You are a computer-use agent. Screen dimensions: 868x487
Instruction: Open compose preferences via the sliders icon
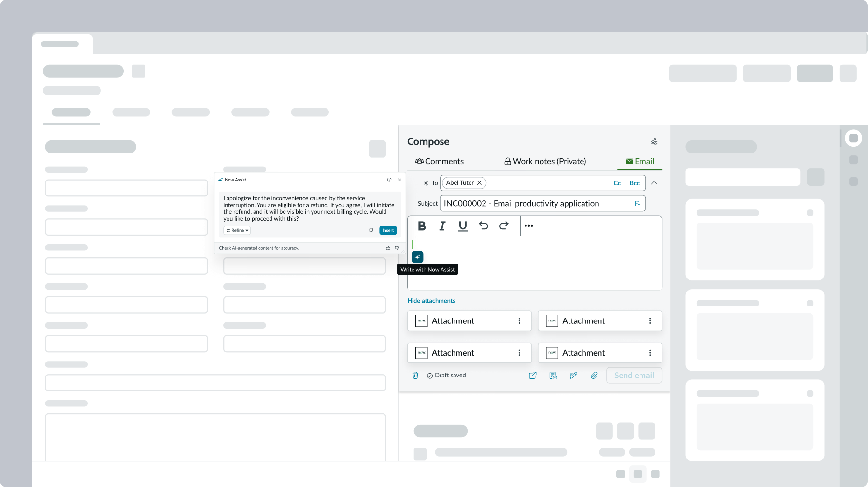point(654,141)
